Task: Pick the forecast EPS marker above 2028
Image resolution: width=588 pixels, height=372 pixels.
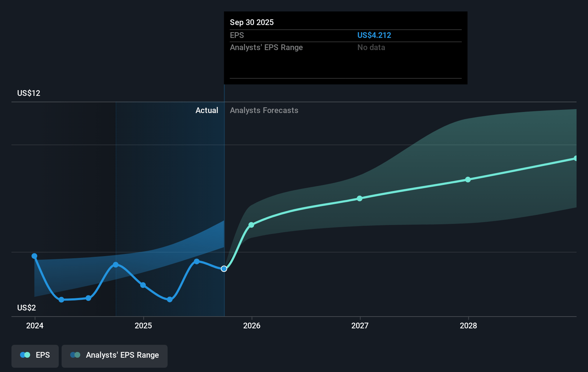Action: (468, 180)
